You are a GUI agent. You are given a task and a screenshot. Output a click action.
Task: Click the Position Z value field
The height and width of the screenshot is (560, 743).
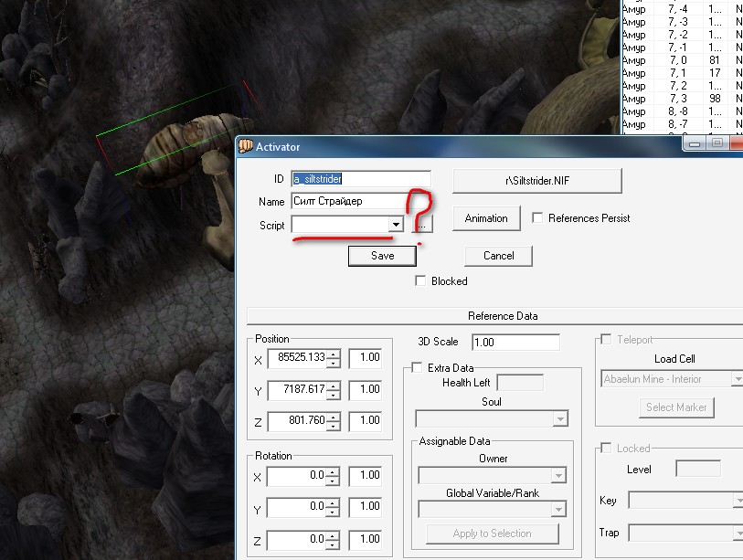pyautogui.click(x=297, y=421)
